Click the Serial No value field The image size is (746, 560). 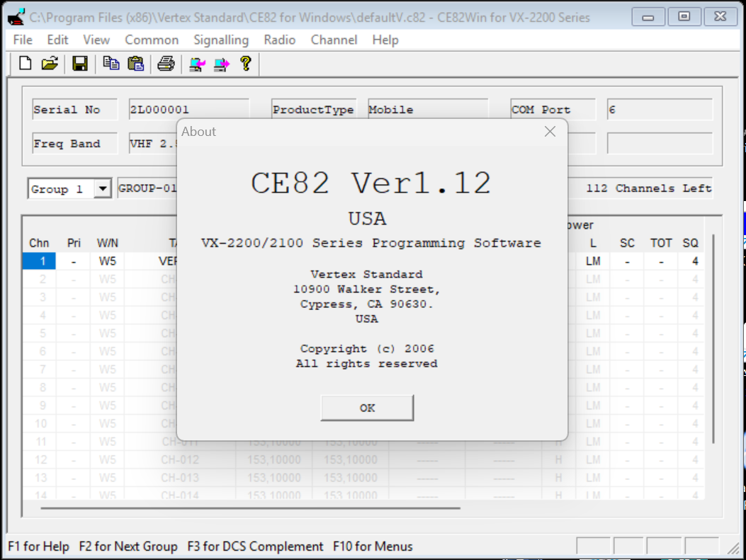188,110
